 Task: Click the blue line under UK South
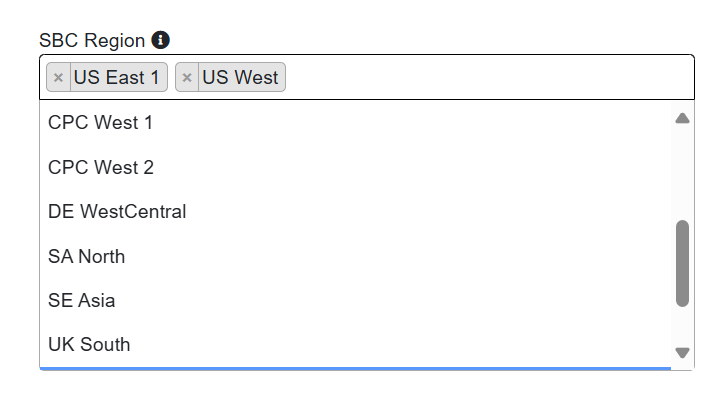(355, 368)
